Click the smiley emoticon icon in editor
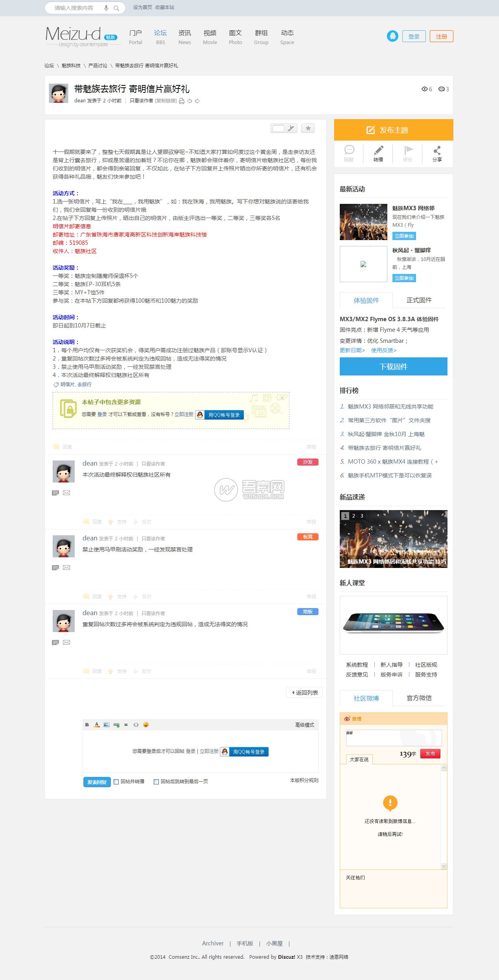Viewport: 499px width, 980px height. (x=146, y=725)
